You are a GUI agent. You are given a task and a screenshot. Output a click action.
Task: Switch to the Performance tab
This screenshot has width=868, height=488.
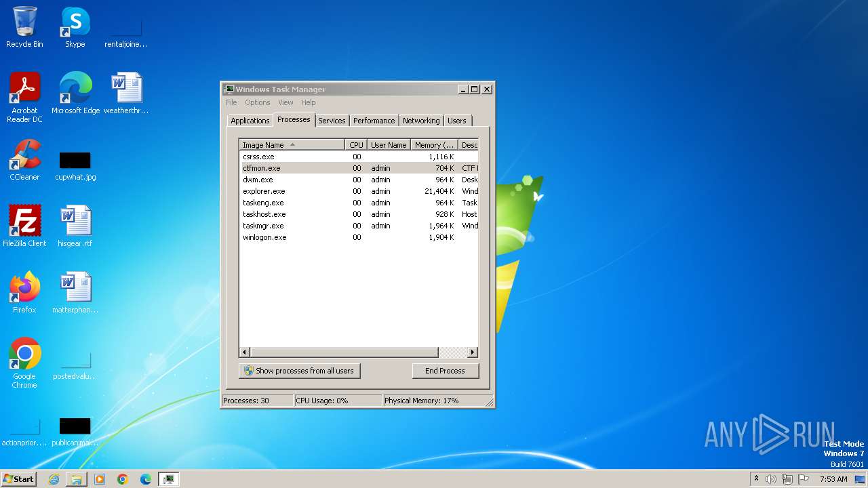[x=374, y=121]
